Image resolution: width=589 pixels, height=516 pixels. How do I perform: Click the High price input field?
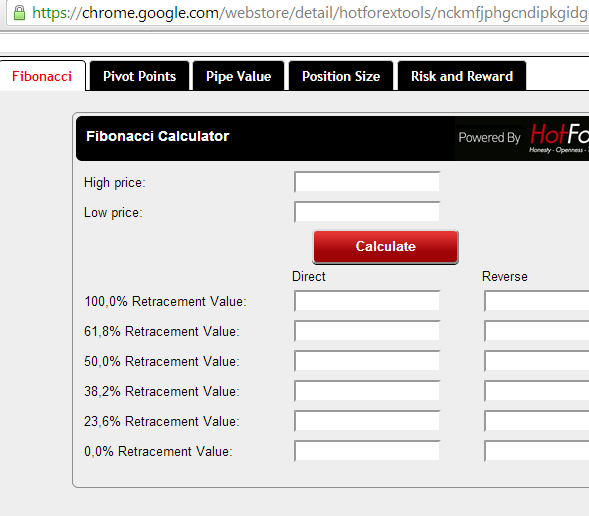click(367, 182)
